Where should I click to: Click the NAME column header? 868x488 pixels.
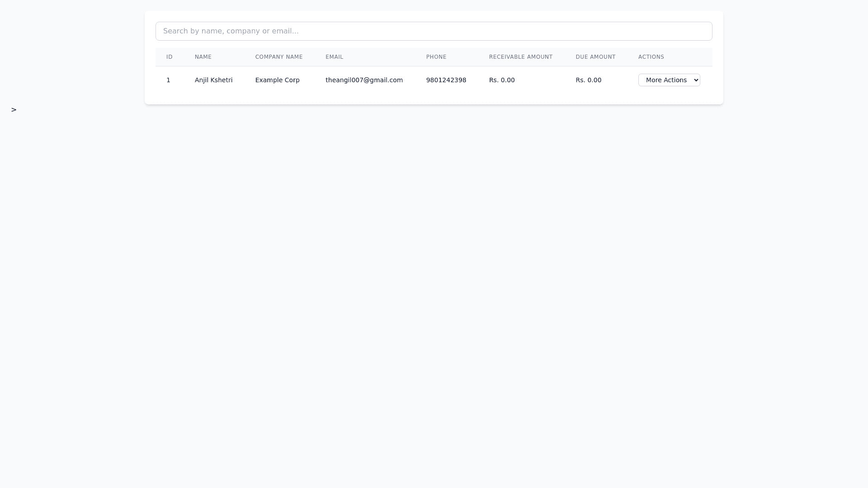[203, 57]
